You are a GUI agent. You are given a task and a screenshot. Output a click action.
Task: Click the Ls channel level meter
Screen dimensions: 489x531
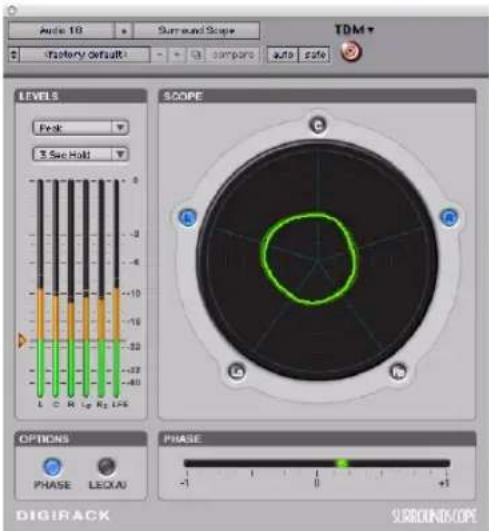coord(86,288)
